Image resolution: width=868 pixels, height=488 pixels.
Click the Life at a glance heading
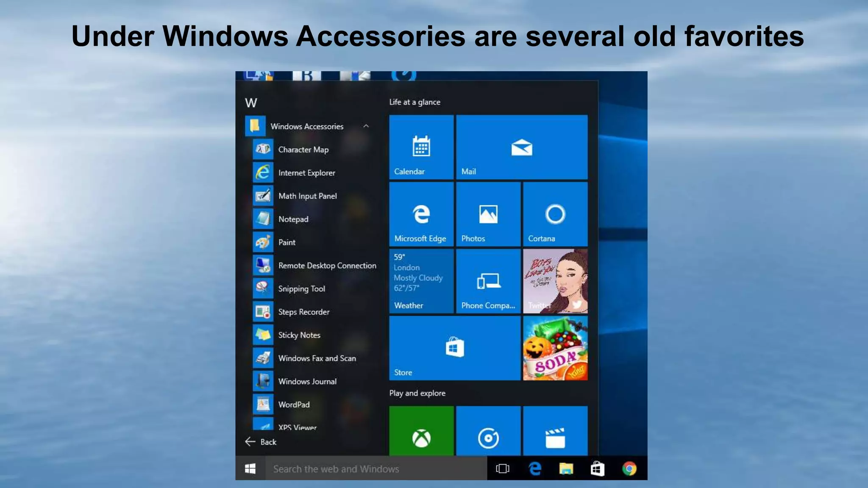click(415, 102)
